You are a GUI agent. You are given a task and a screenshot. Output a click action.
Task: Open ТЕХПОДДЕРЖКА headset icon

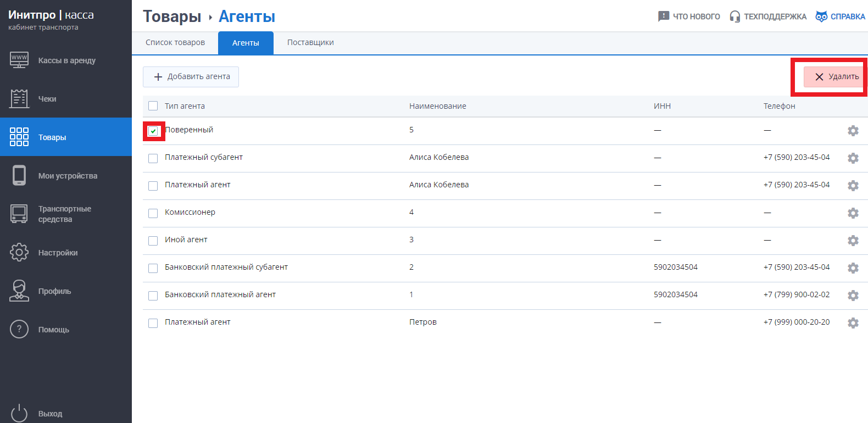[x=735, y=16]
